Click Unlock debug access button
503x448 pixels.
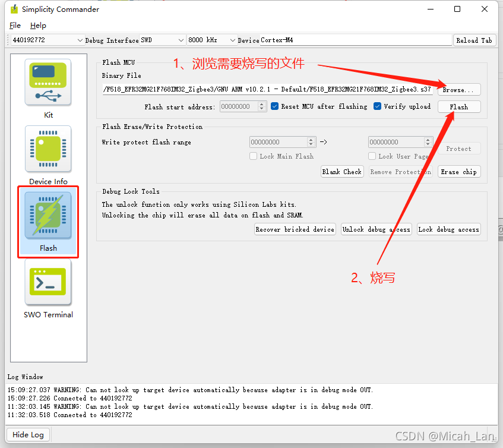(x=377, y=229)
